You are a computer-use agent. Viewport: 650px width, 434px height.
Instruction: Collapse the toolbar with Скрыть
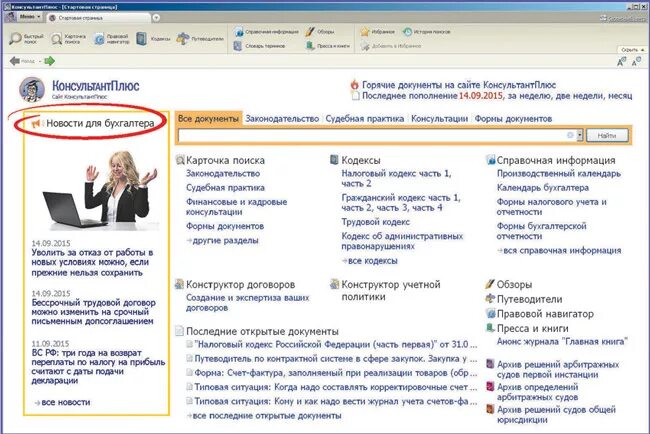[x=632, y=50]
